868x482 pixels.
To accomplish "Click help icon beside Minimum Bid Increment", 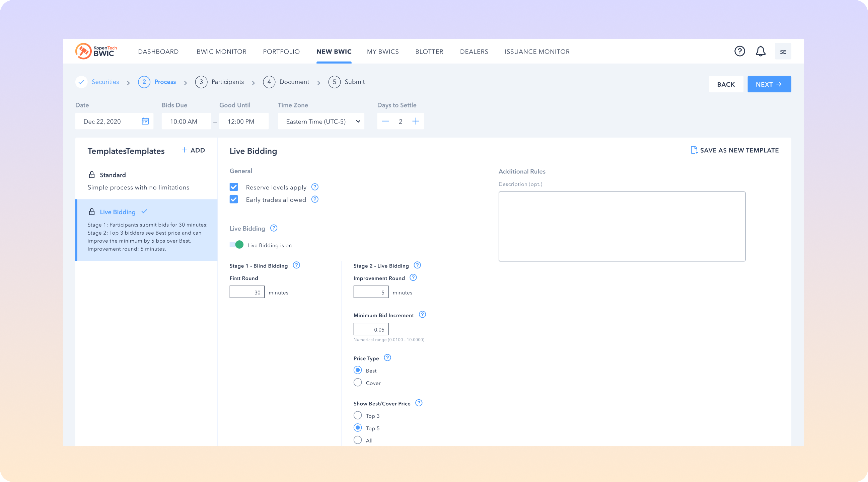I will coord(422,315).
